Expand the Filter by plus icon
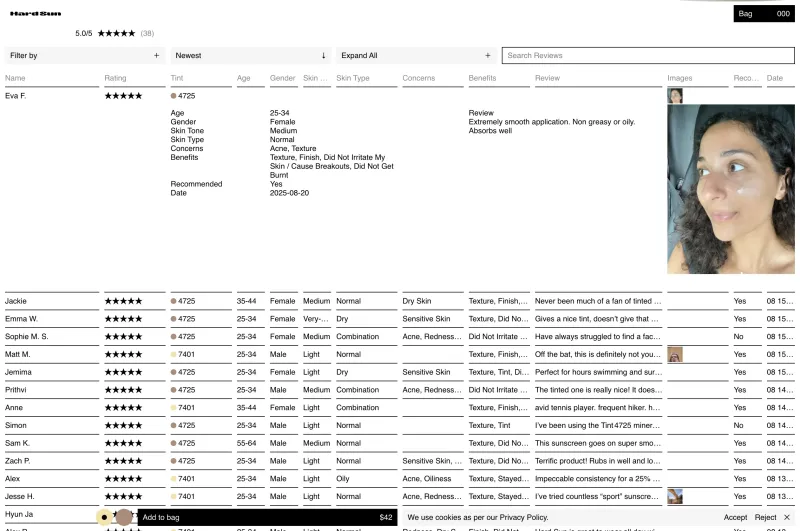The width and height of the screenshot is (800, 531). pos(157,56)
